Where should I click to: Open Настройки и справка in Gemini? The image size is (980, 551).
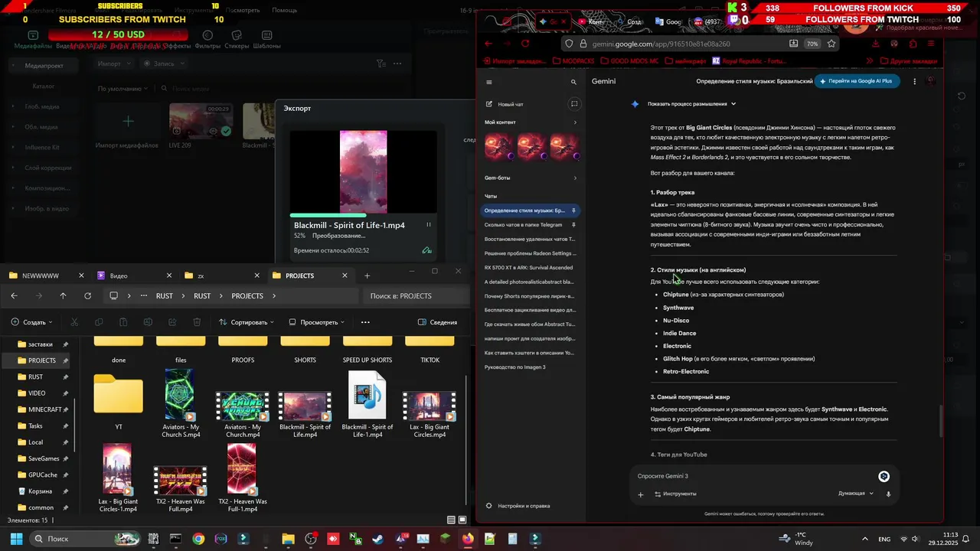pyautogui.click(x=518, y=506)
